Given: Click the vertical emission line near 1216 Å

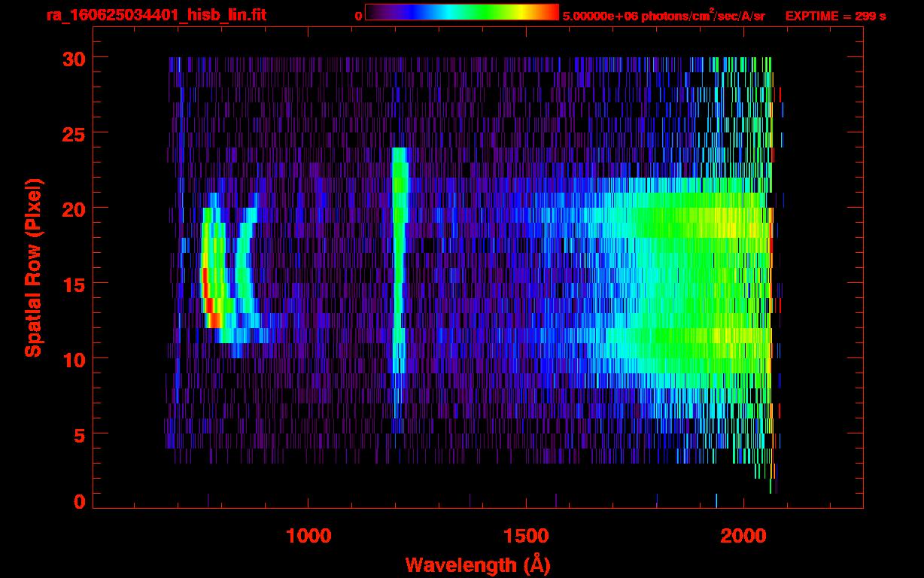Looking at the screenshot, I should pyautogui.click(x=399, y=263).
